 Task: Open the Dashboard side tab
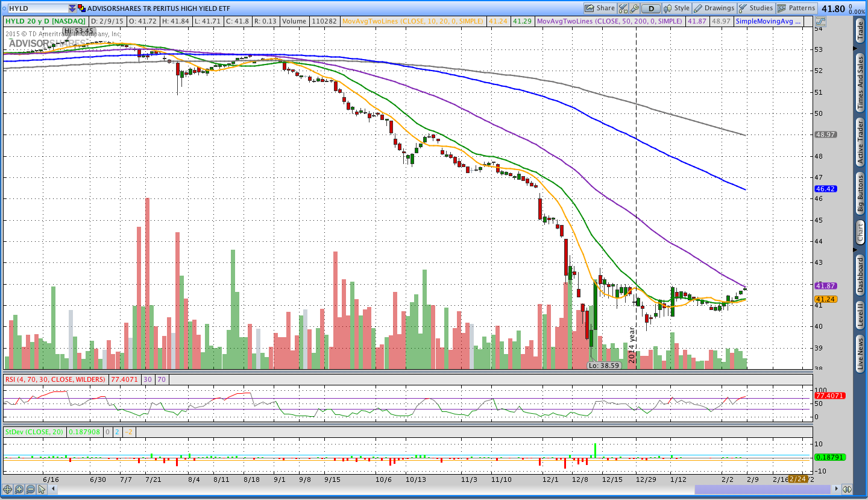pos(860,275)
